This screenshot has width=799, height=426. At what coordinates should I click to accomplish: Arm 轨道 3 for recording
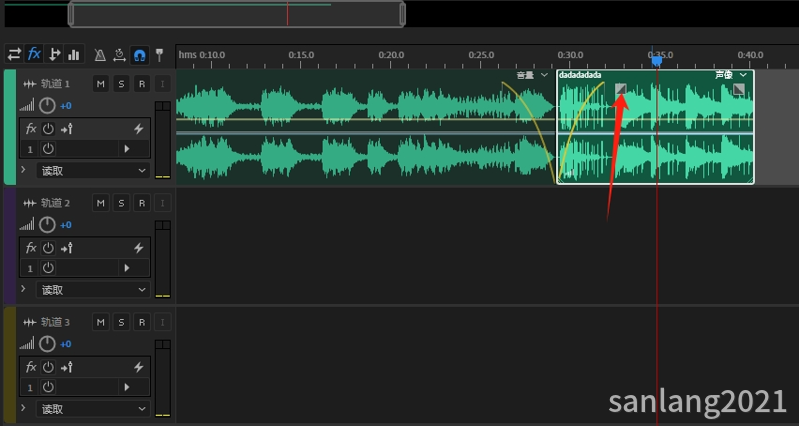142,322
